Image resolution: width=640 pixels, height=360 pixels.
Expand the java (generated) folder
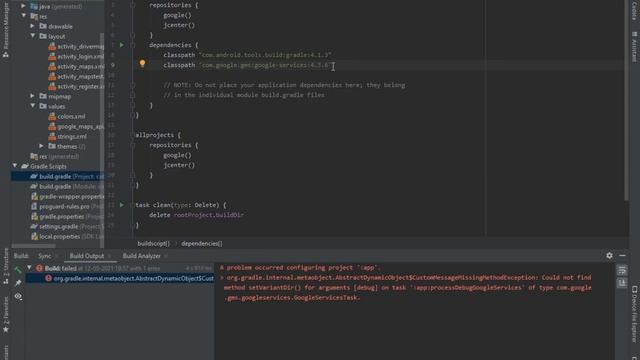23,6
